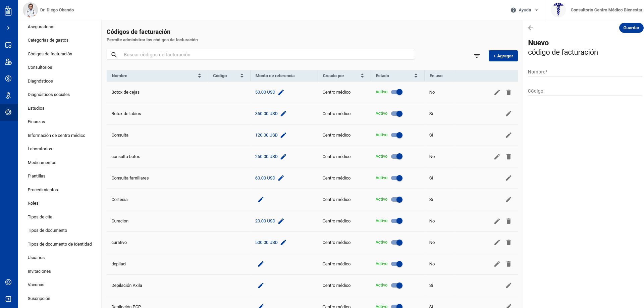Open the calendar icon in left sidebar
The width and height of the screenshot is (644, 308).
coord(8,45)
